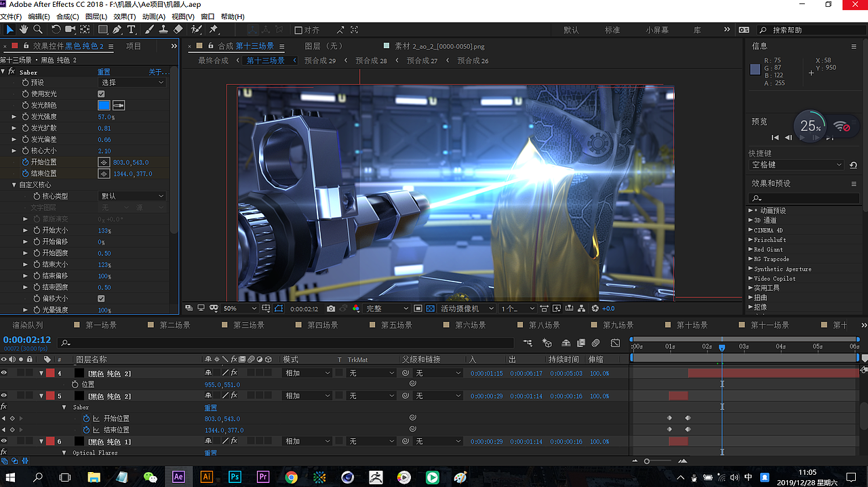868x487 pixels.
Task: Open the 窗口 menu
Action: pyautogui.click(x=208, y=16)
